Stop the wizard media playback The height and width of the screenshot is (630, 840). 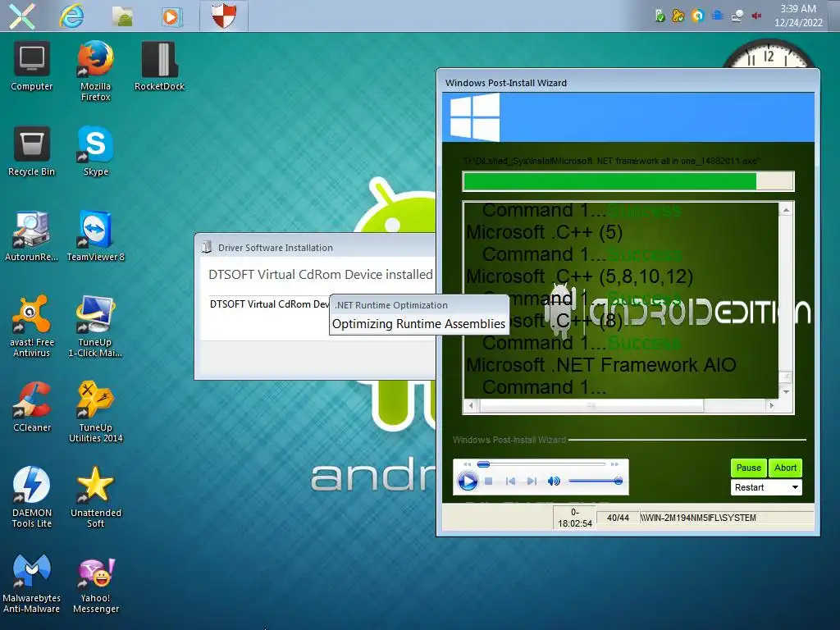[x=489, y=481]
